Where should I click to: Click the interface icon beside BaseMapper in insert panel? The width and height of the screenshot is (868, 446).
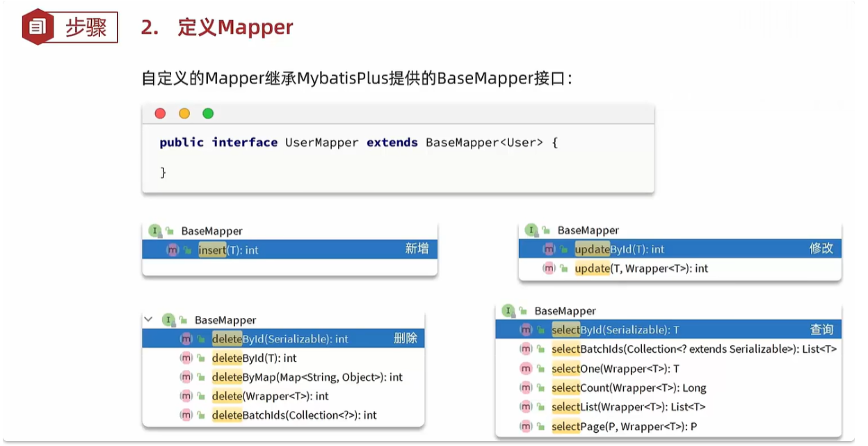tap(154, 231)
